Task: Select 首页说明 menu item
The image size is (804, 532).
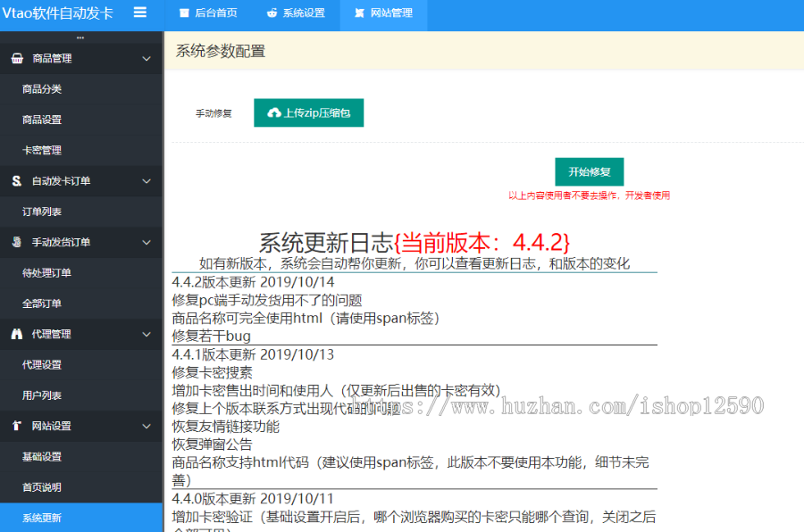Action: tap(81, 487)
